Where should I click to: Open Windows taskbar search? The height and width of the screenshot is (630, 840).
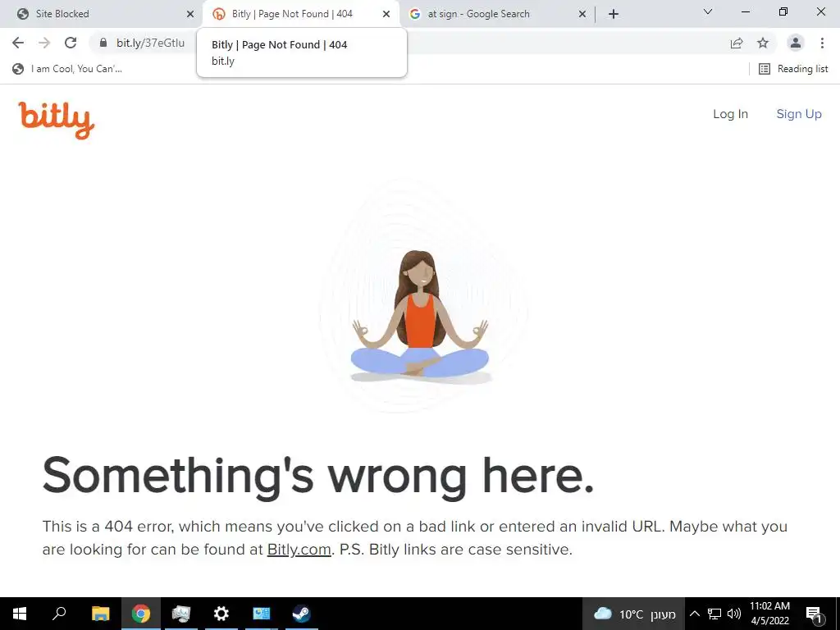[59, 614]
